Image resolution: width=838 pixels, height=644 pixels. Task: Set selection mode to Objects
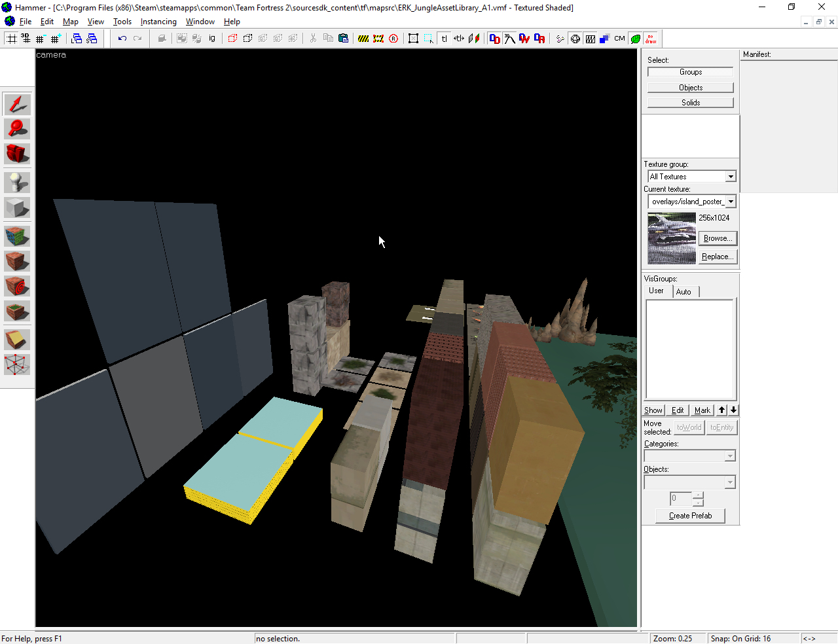[691, 88]
